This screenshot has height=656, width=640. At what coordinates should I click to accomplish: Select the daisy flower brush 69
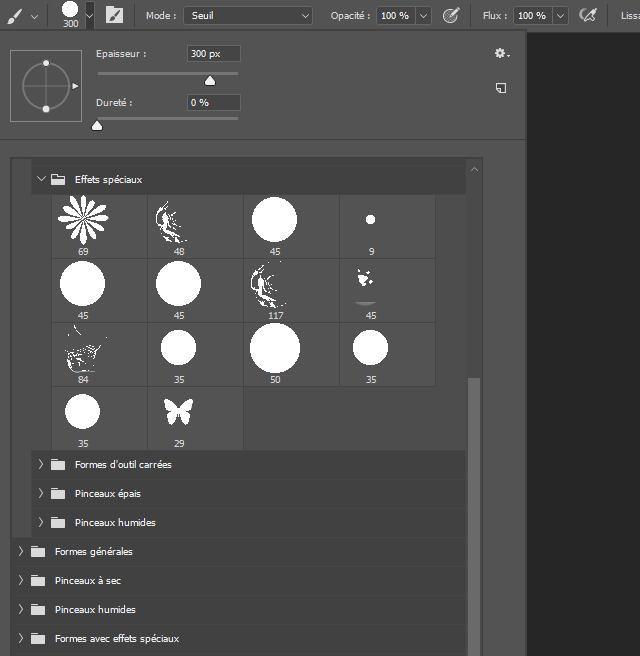(83, 219)
